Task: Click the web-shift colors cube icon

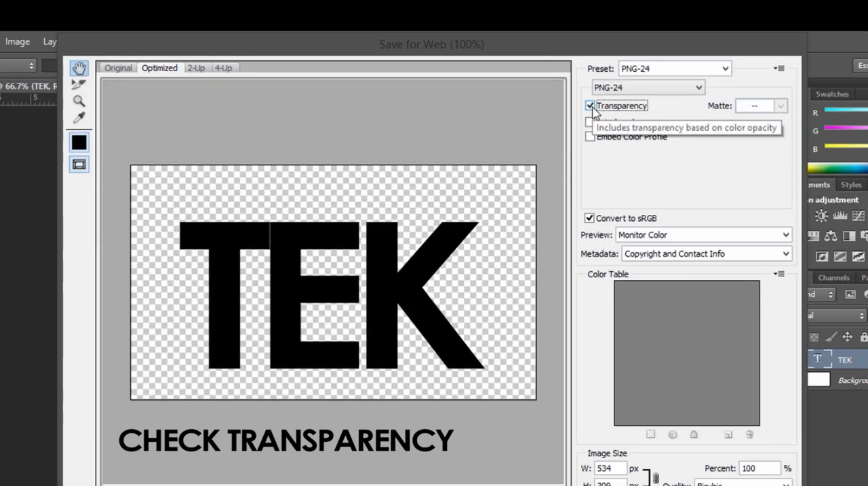Action: pos(672,434)
